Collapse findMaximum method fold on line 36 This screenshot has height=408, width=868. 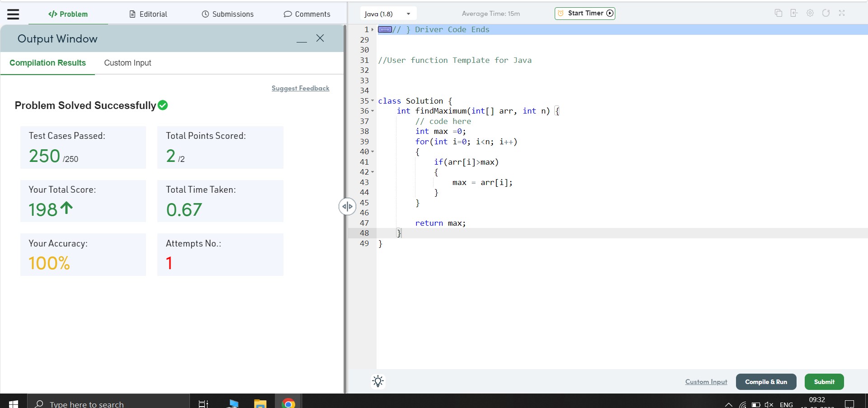[373, 111]
